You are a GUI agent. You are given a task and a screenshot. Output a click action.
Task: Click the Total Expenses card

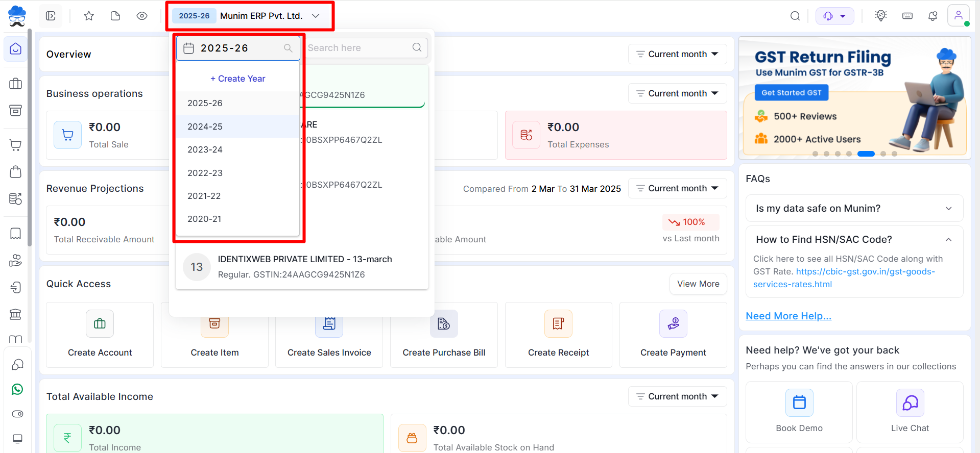pos(616,135)
